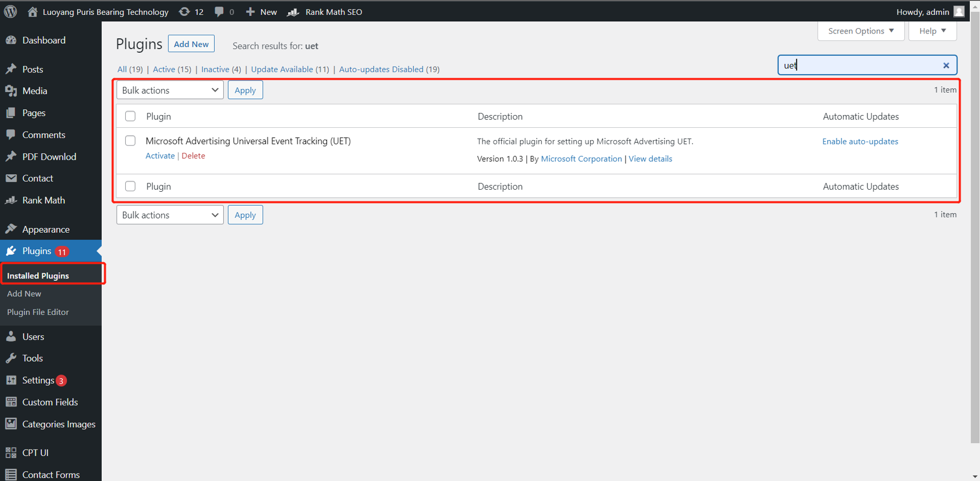Click the CPT UI icon
The height and width of the screenshot is (481, 980).
click(x=11, y=453)
